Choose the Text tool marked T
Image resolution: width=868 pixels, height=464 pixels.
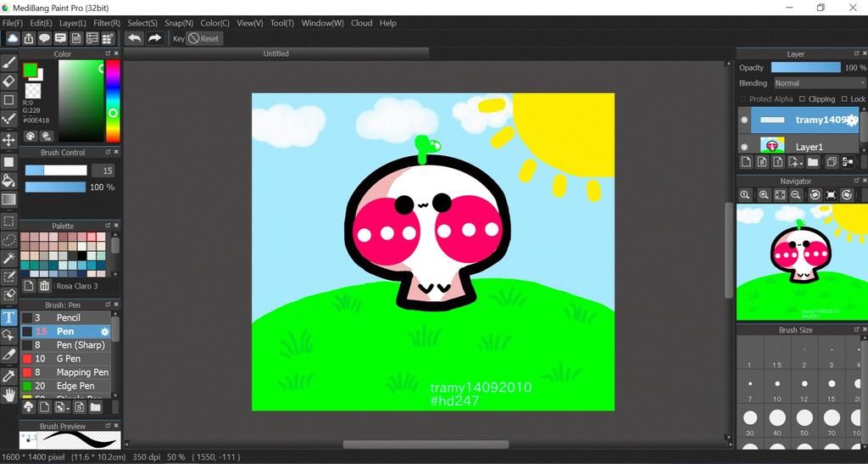(8, 317)
